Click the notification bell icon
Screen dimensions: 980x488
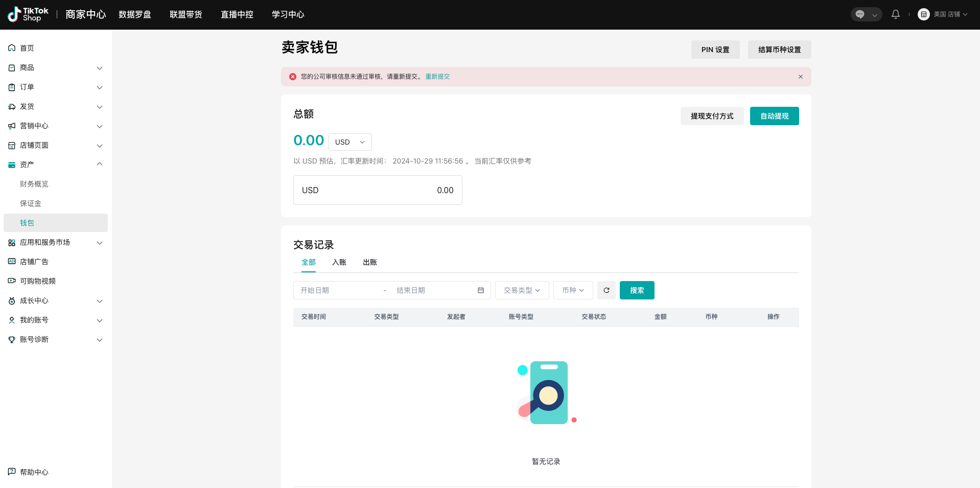point(895,14)
